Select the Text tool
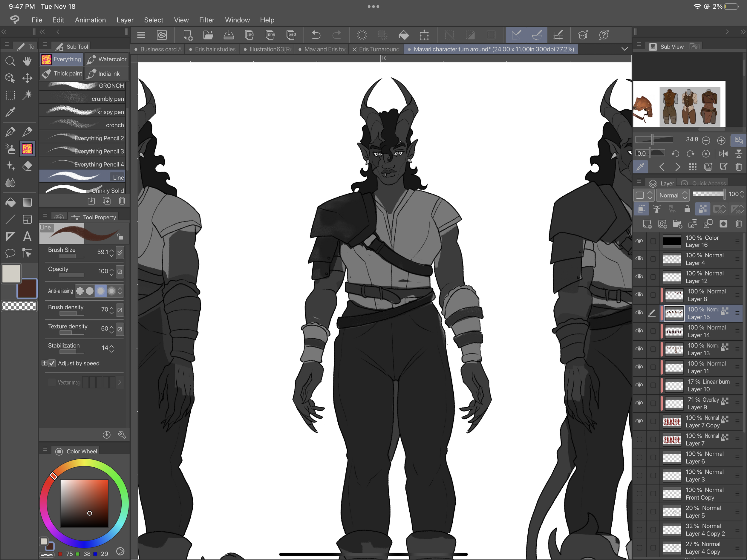Image resolution: width=747 pixels, height=560 pixels. tap(27, 236)
